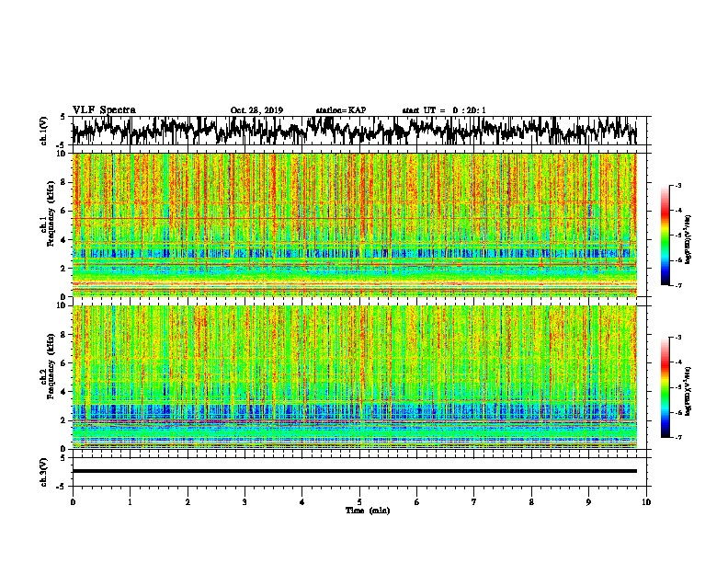Click the '-3' label on ch.2 colorbar
The width and height of the screenshot is (728, 563).
coord(678,338)
